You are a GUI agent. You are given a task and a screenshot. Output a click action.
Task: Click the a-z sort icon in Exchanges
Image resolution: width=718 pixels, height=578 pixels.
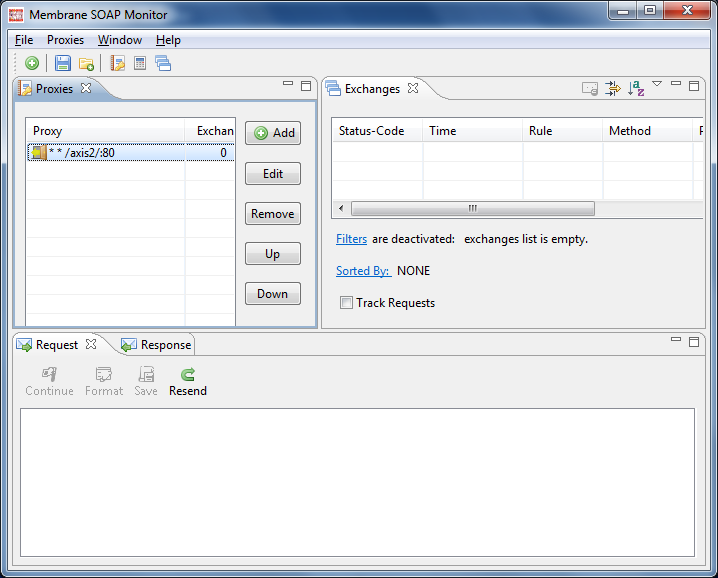point(636,88)
